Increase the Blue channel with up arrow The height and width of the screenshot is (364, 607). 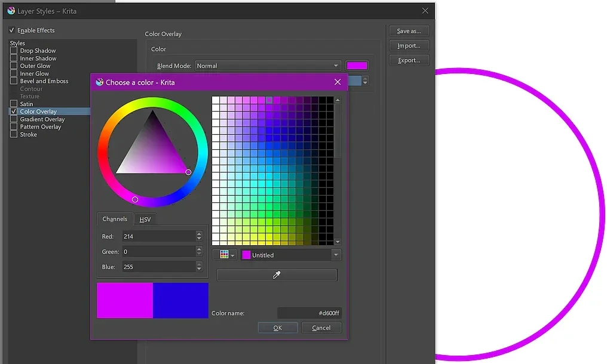(199, 264)
